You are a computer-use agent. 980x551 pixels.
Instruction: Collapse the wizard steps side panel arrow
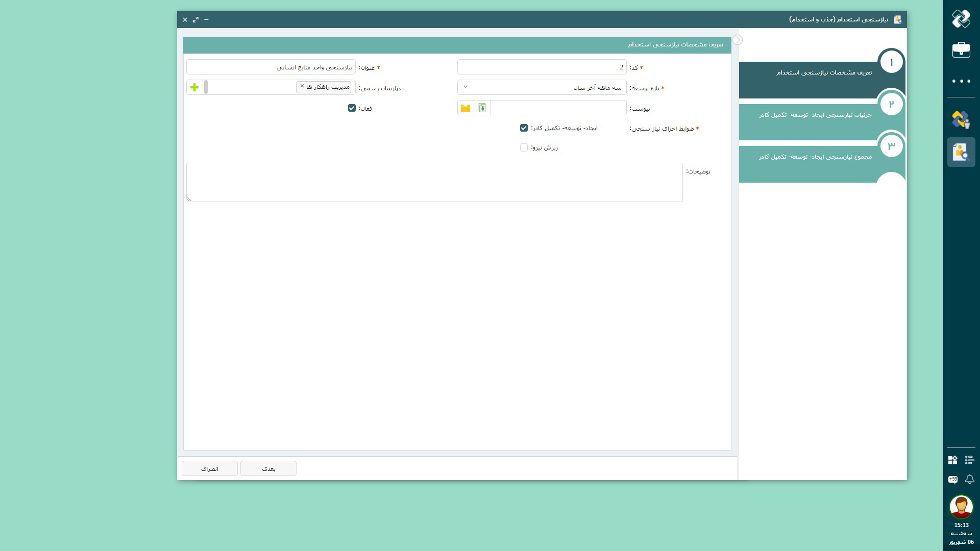coord(738,40)
